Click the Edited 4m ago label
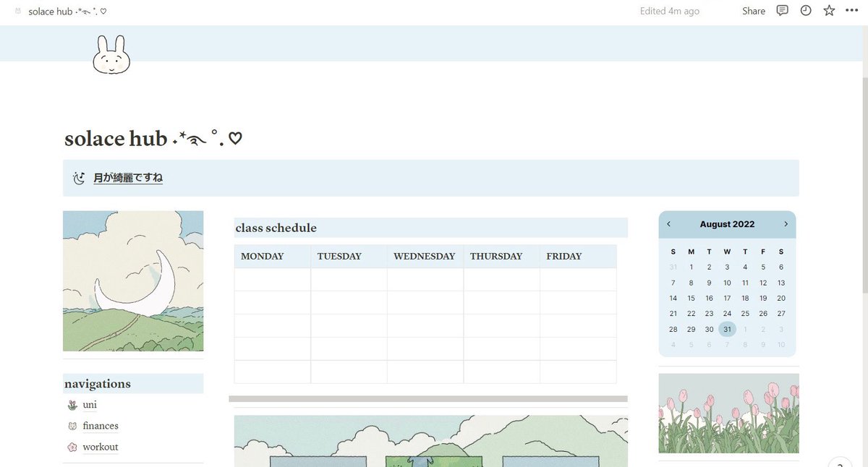 click(x=670, y=12)
